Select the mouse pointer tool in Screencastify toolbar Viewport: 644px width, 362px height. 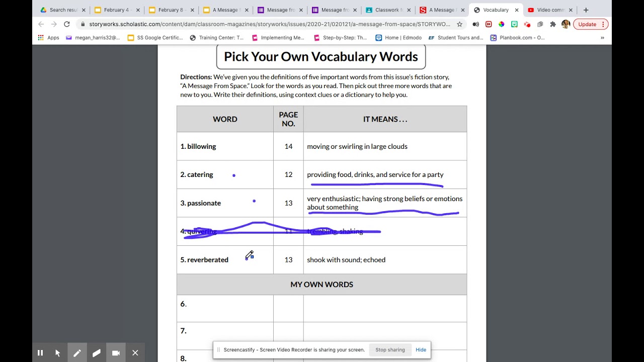coord(58,353)
